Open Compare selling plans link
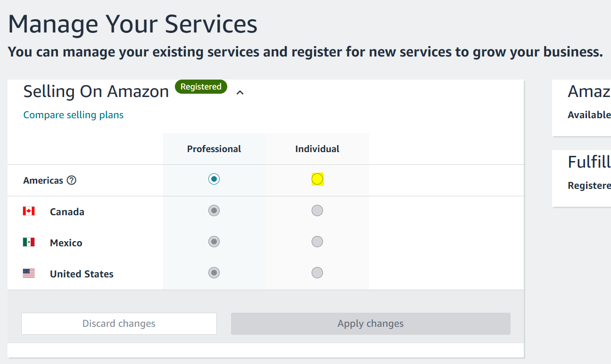 [74, 115]
